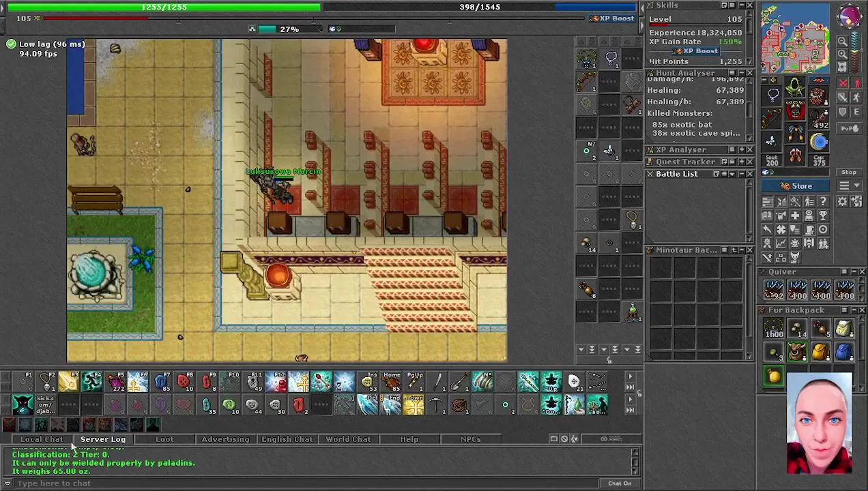Toggle chase mode running figure button
Image resolution: width=868 pixels, height=491 pixels.
[x=857, y=97]
